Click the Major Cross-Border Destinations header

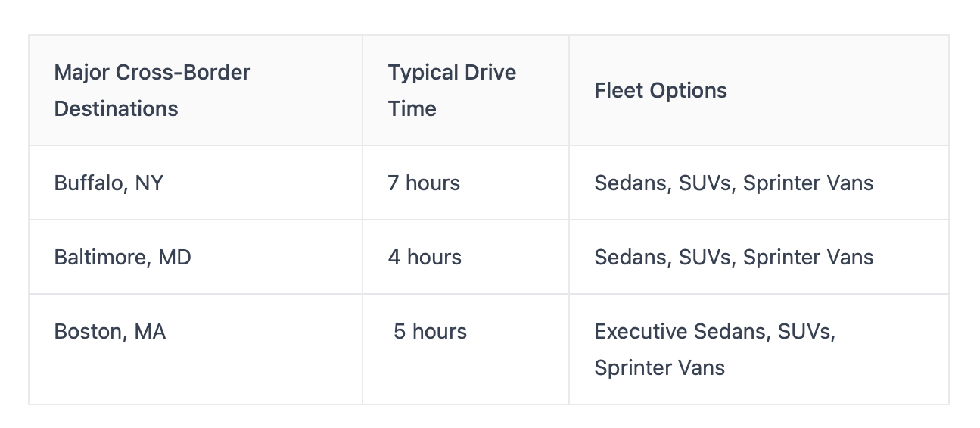(152, 90)
